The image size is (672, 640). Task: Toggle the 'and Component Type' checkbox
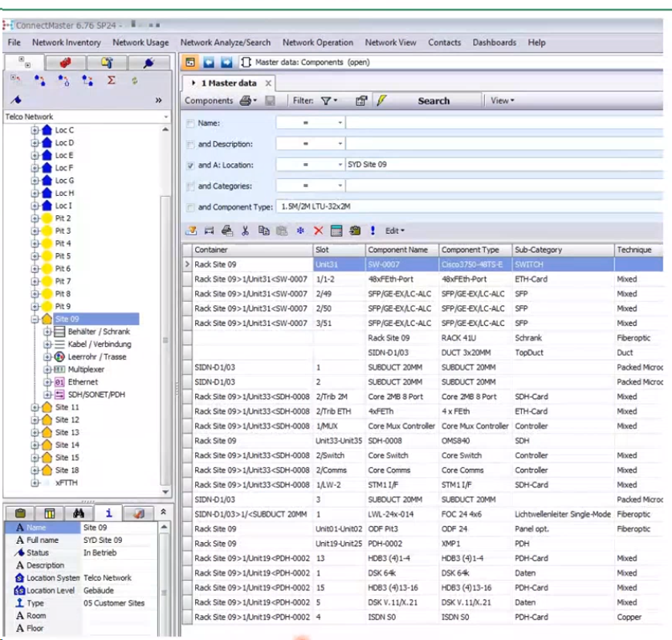point(190,207)
